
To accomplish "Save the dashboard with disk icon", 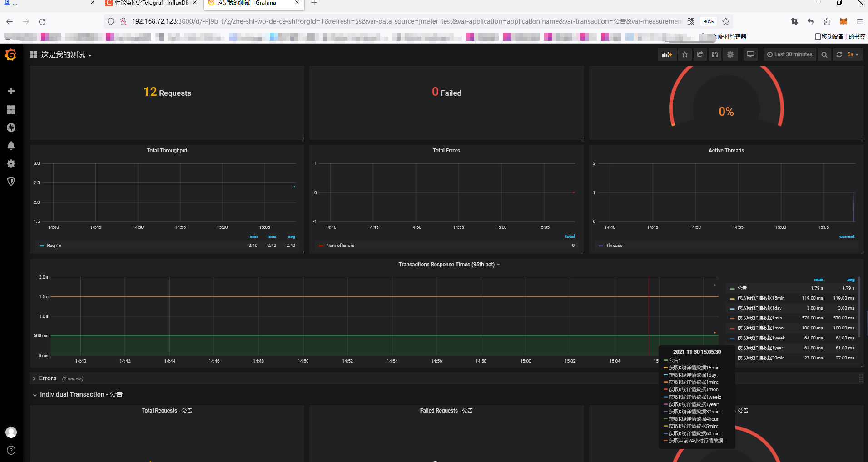I will click(715, 54).
